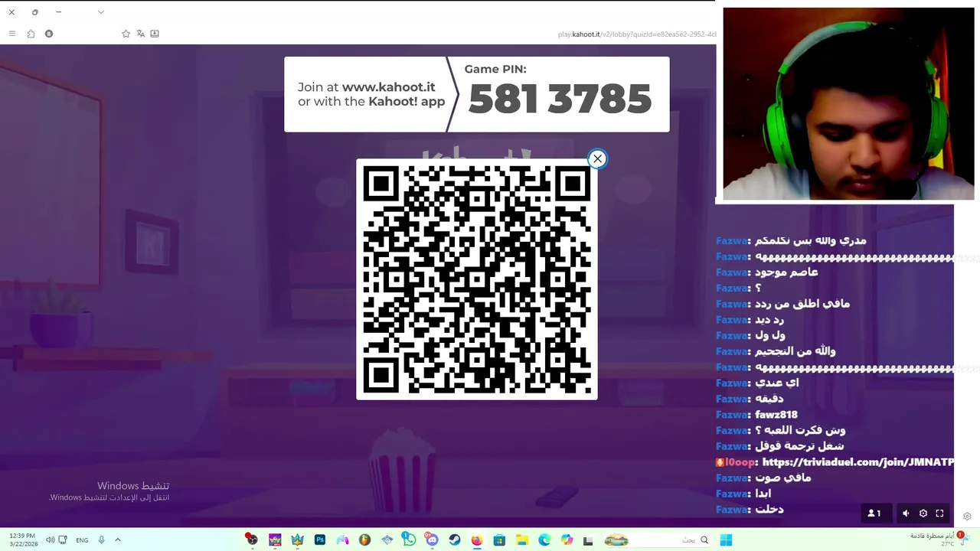This screenshot has height=551, width=980.
Task: Open File Explorer from the taskbar
Action: pyautogui.click(x=521, y=540)
